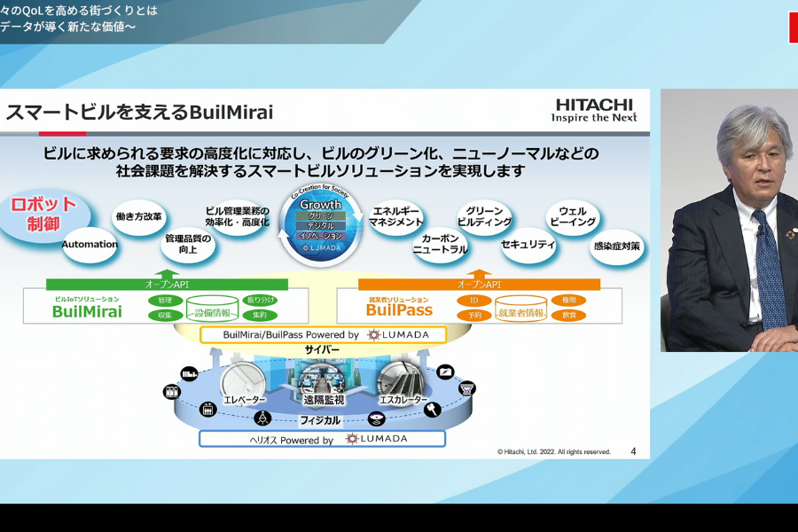Click the three-panel locker icon on the ring
Viewport: 798px width, 532px height.
click(x=172, y=392)
